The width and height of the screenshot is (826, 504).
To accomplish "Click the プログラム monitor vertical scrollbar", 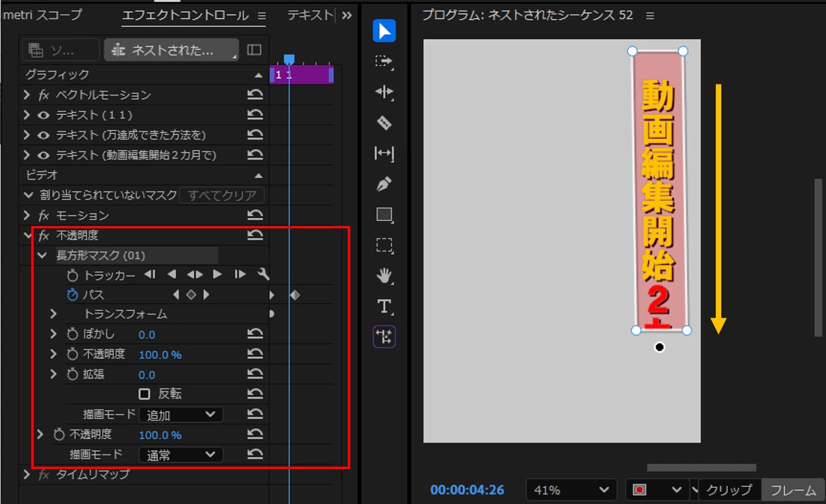I will (819, 257).
